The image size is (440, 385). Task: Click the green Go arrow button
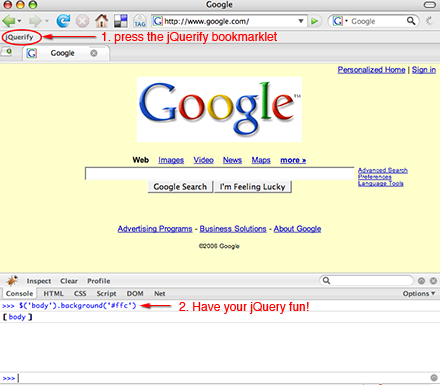(314, 21)
